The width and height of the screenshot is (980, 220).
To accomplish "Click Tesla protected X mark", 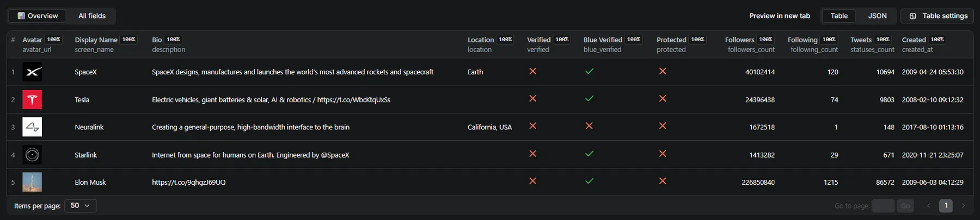I will [x=663, y=99].
